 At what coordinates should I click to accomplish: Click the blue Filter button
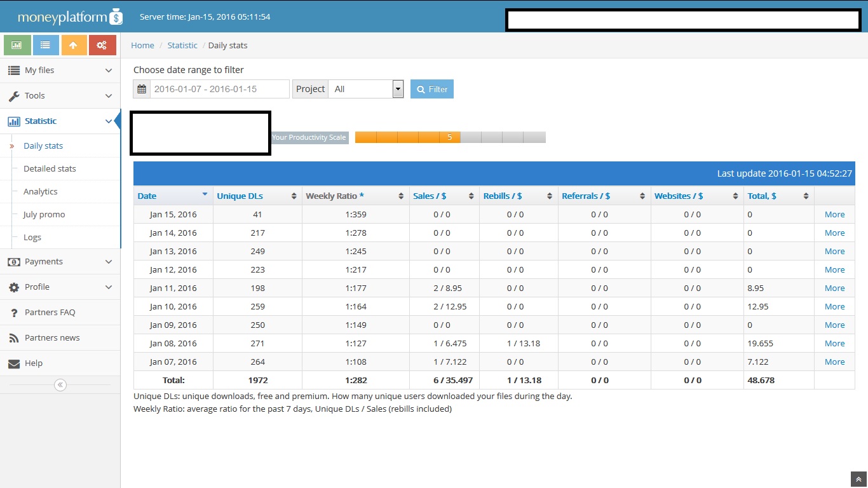(x=432, y=89)
